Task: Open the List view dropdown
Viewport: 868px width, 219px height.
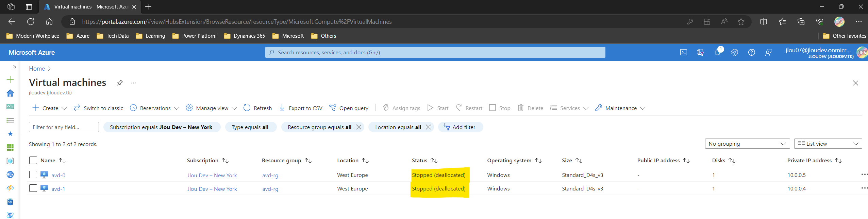Action: click(828, 144)
